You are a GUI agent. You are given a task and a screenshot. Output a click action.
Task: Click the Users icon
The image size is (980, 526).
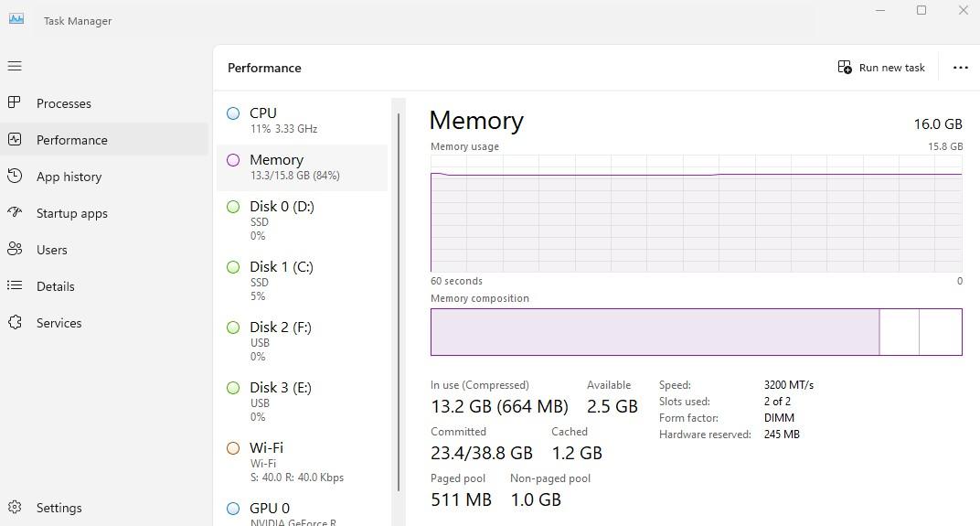[15, 249]
